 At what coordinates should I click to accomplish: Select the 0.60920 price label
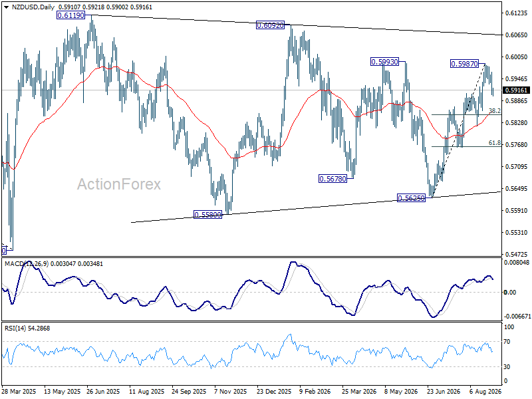pyautogui.click(x=270, y=25)
